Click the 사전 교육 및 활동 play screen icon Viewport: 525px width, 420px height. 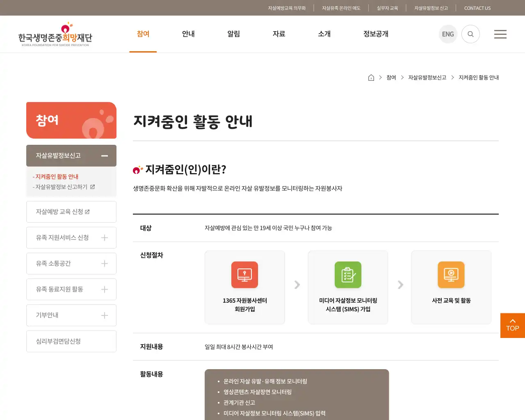451,275
